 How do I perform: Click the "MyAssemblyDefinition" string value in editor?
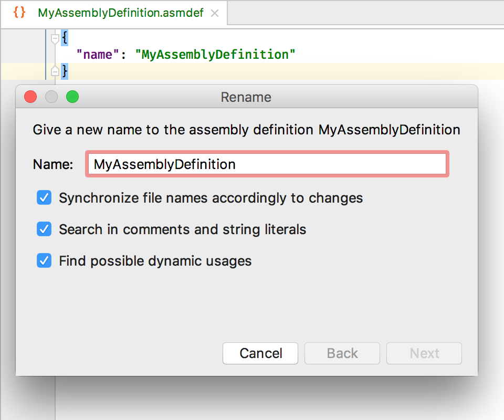(215, 55)
